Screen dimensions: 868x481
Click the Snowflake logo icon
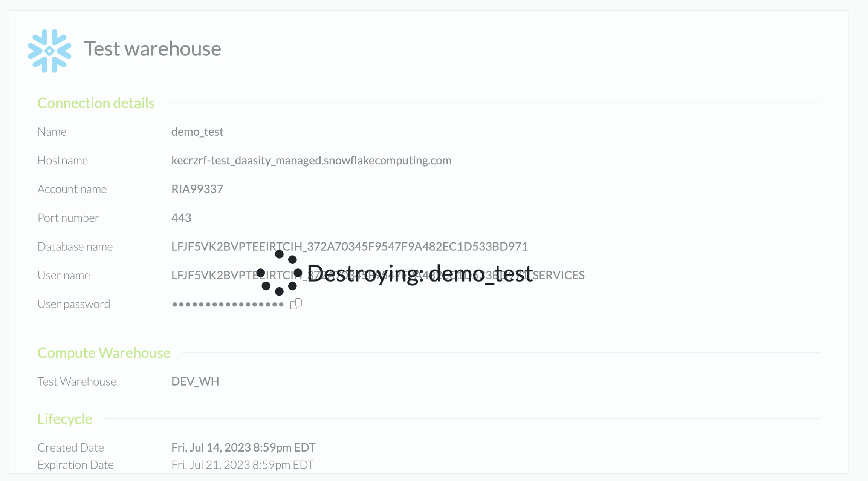click(x=49, y=51)
